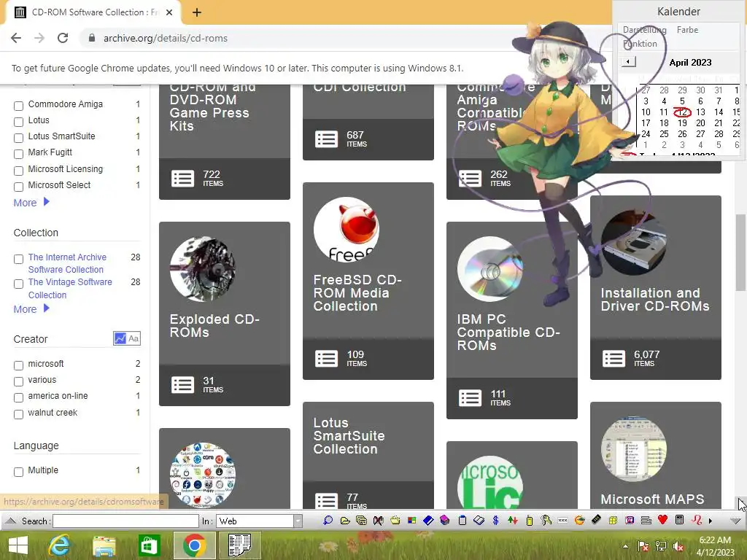This screenshot has width=747, height=560.
Task: Click the open folder icon in desk toolbar
Action: (x=345, y=521)
